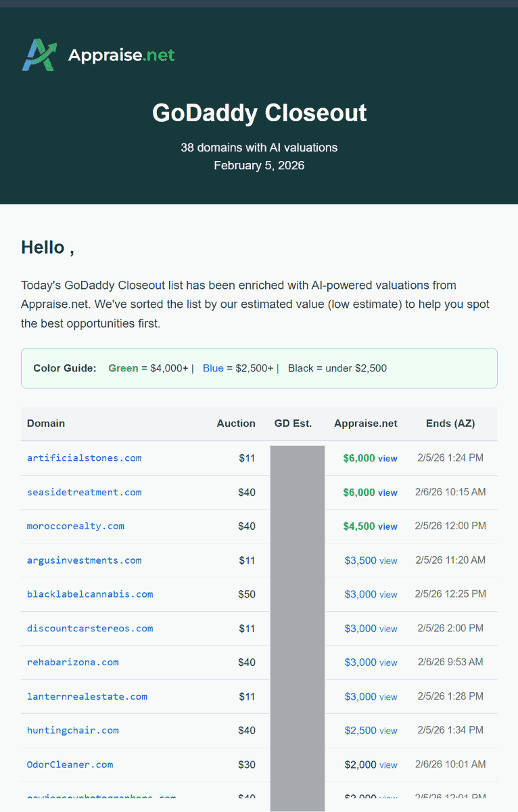Click the Ends (AZ) column header
Viewport: 518px width, 812px height.
point(450,424)
